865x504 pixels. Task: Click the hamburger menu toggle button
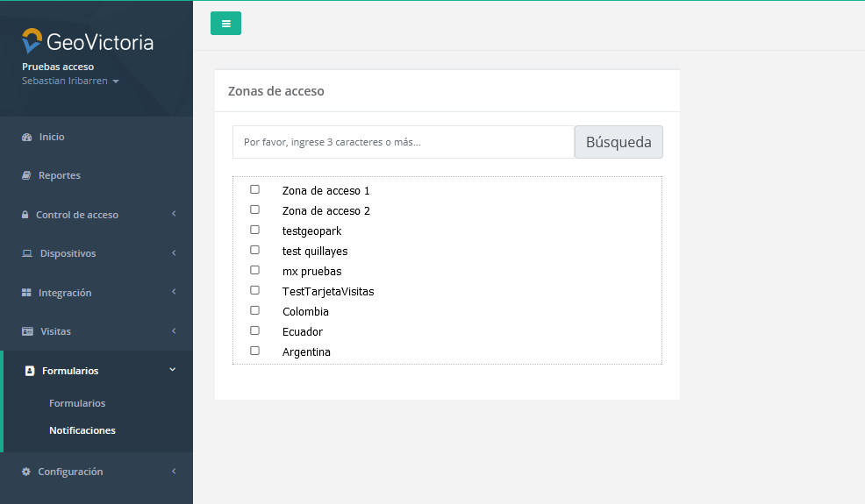pyautogui.click(x=225, y=24)
